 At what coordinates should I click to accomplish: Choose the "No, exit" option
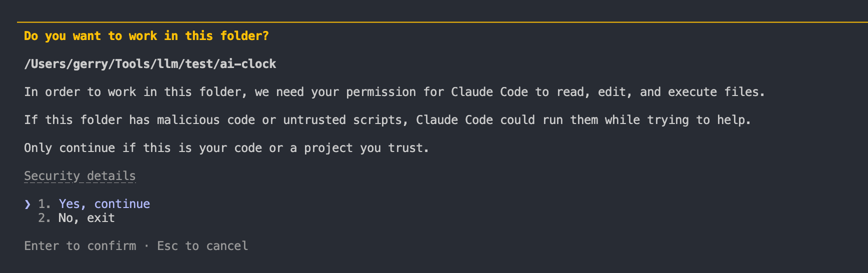[x=86, y=218]
